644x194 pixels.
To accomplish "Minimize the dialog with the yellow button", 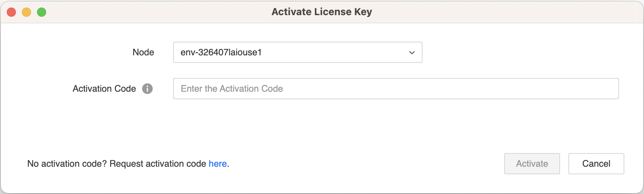I will tap(26, 12).
